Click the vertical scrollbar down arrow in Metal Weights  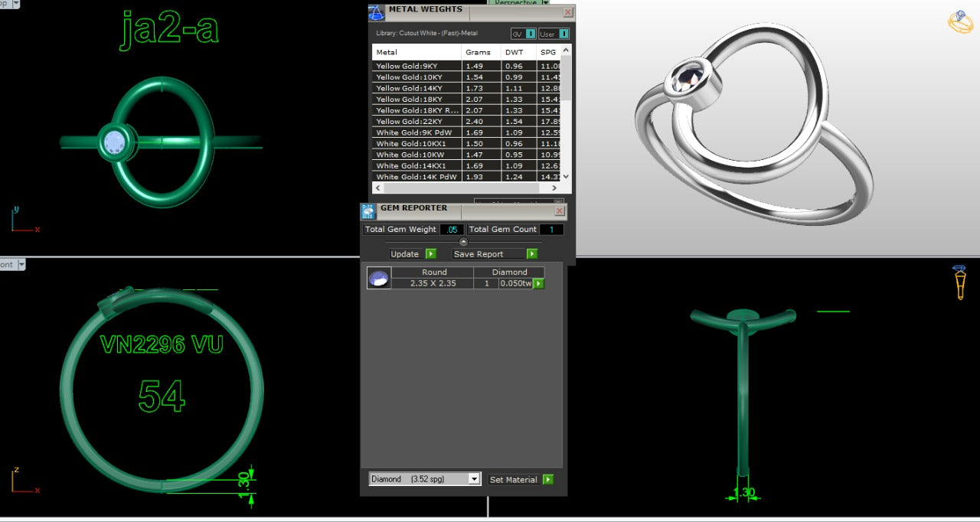[567, 176]
